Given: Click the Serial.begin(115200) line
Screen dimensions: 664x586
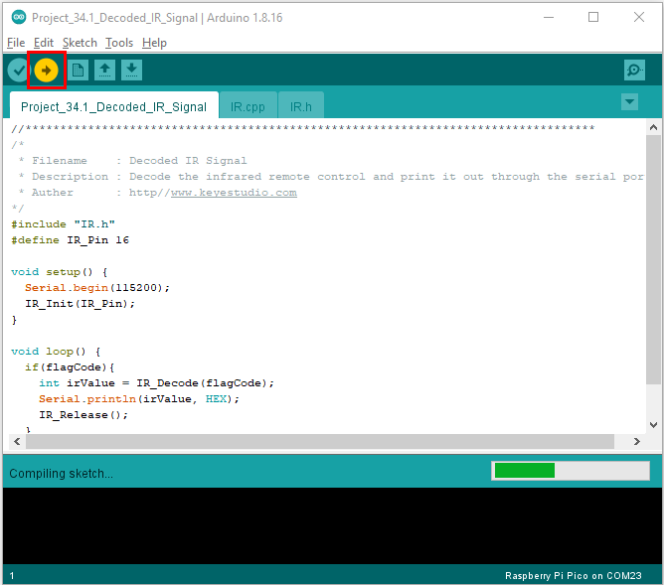Looking at the screenshot, I should point(97,288).
